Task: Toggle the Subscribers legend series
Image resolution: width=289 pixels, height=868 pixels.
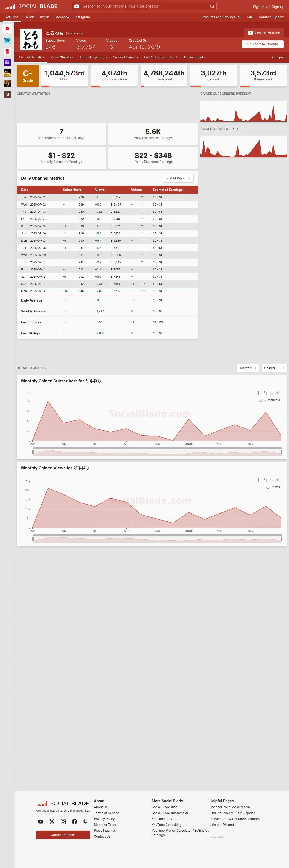Action: 269,400
